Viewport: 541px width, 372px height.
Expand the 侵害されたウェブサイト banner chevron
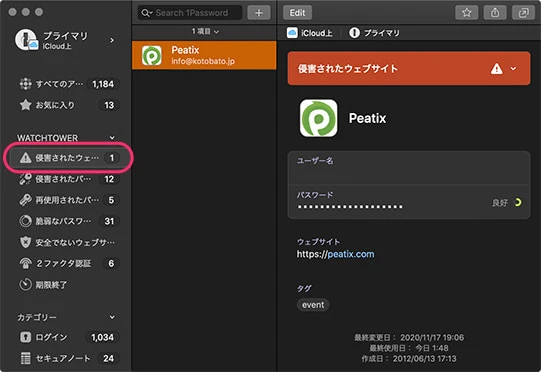click(513, 68)
